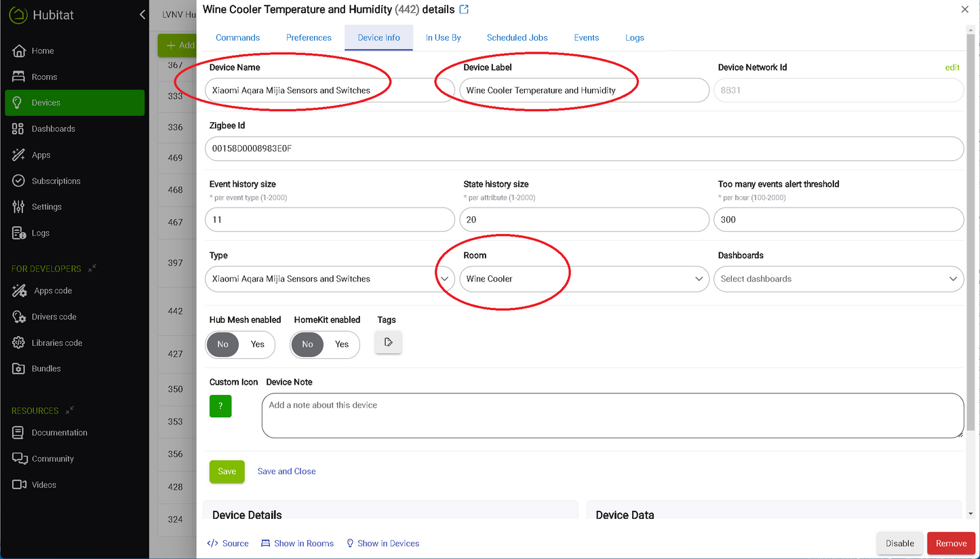Set HomeKit enabled to Yes
The width and height of the screenshot is (980, 559).
342,345
